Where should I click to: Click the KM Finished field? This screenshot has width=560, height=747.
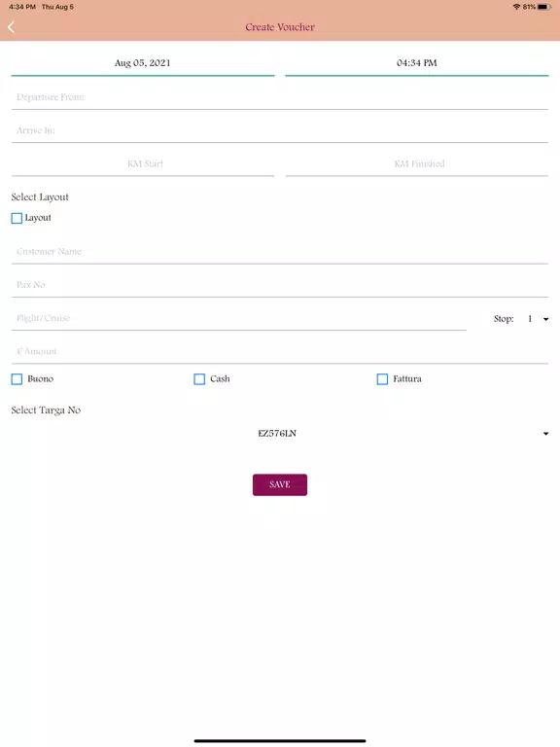click(417, 164)
